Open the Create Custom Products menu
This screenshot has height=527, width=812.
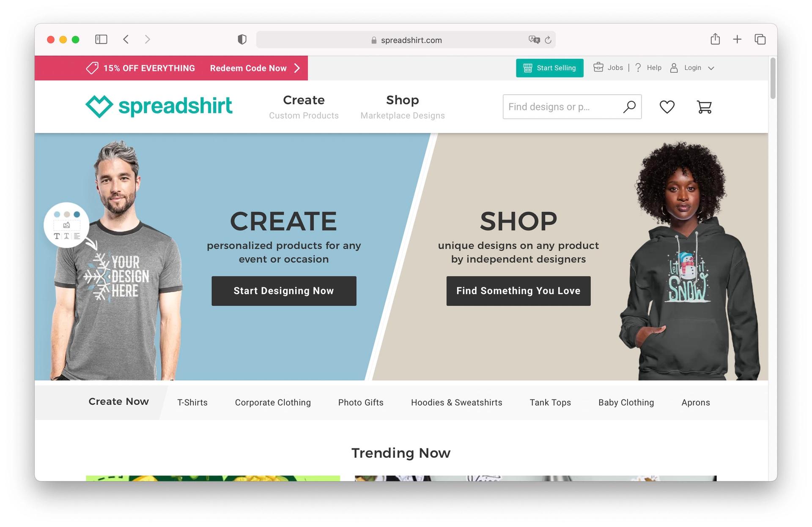point(304,107)
